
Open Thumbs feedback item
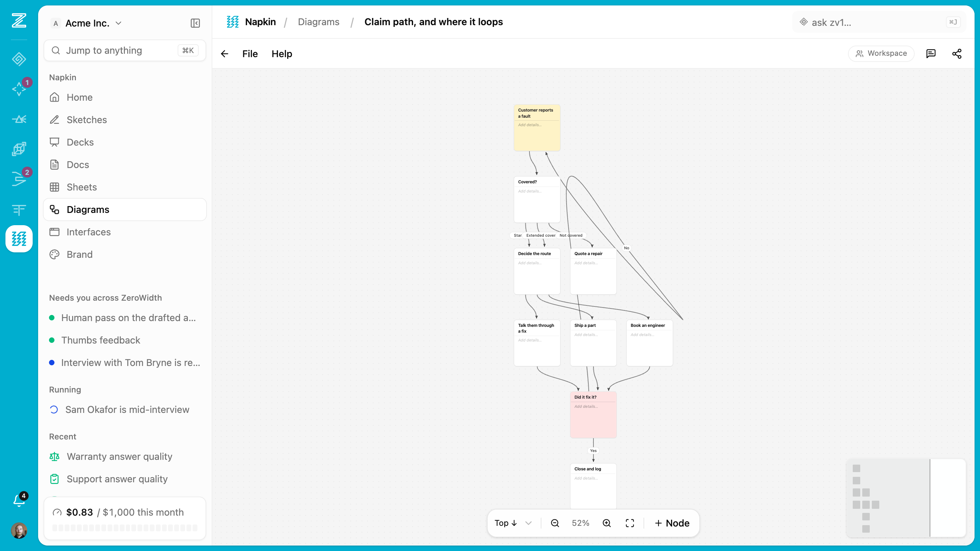click(x=125, y=340)
